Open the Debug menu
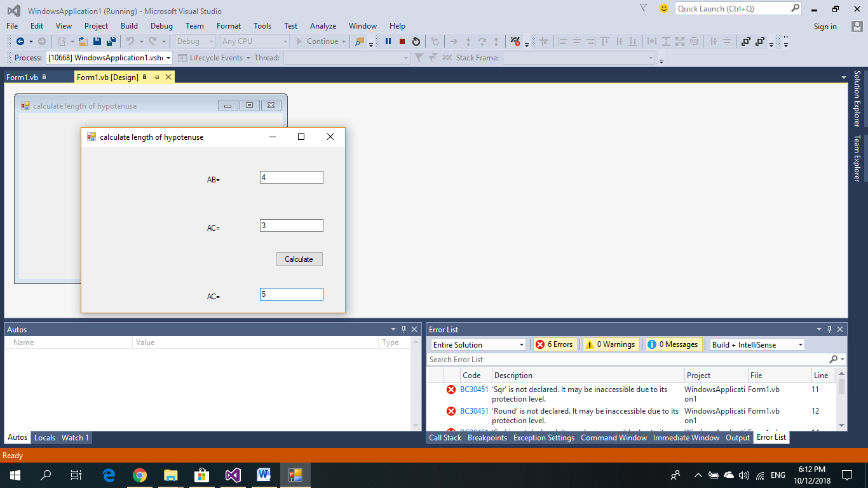 [161, 26]
